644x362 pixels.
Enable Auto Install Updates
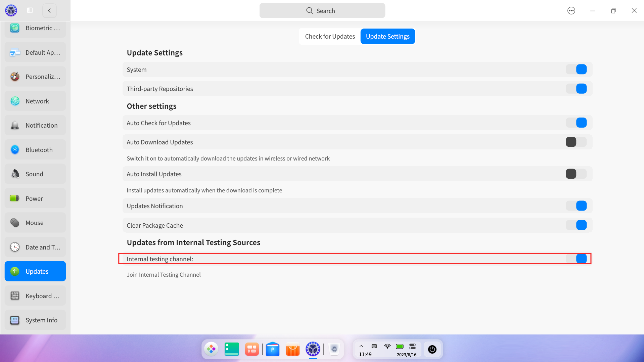(576, 174)
